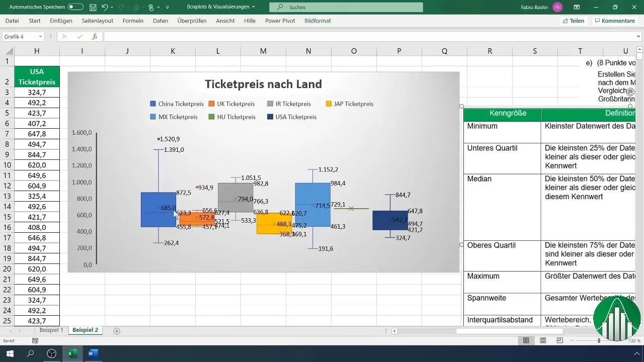Click the HU Ticketpreis legend entry
Image resolution: width=644 pixels, height=362 pixels.
click(x=232, y=117)
